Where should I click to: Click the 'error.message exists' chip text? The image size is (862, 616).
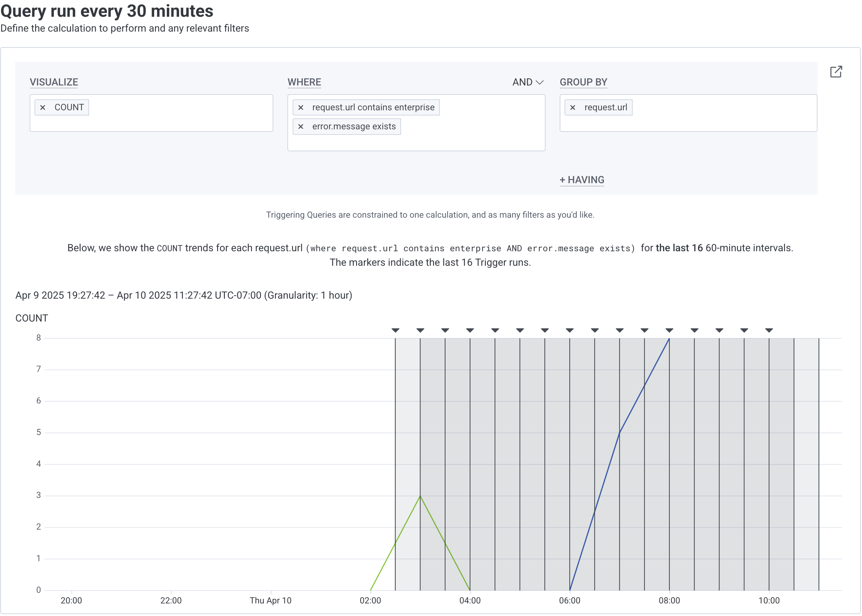(354, 127)
